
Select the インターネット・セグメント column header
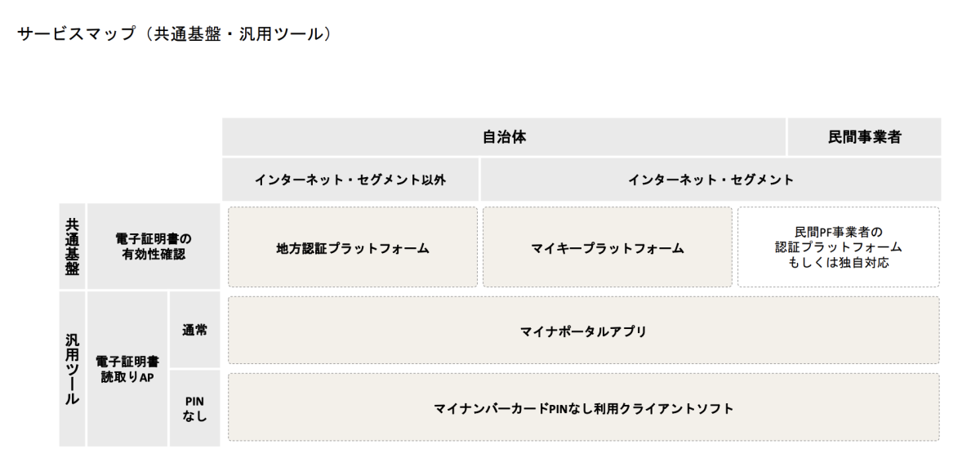710,180
